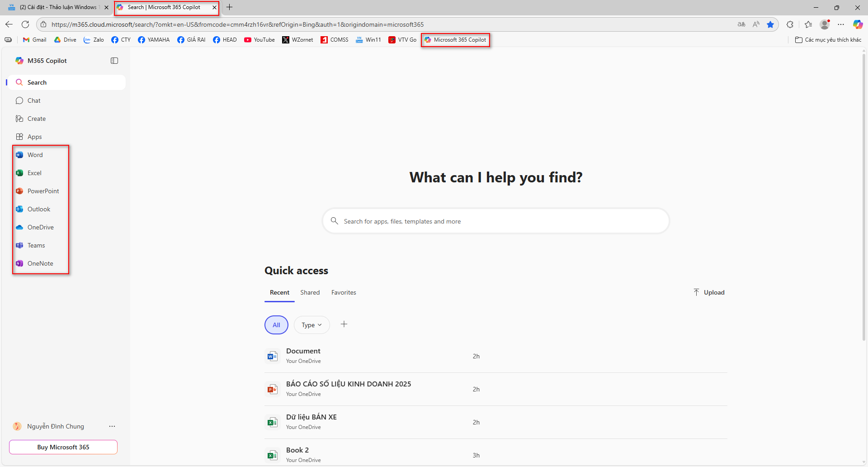Open the GIÁ RAI Facebook bookmark
The image size is (868, 467).
(191, 40)
